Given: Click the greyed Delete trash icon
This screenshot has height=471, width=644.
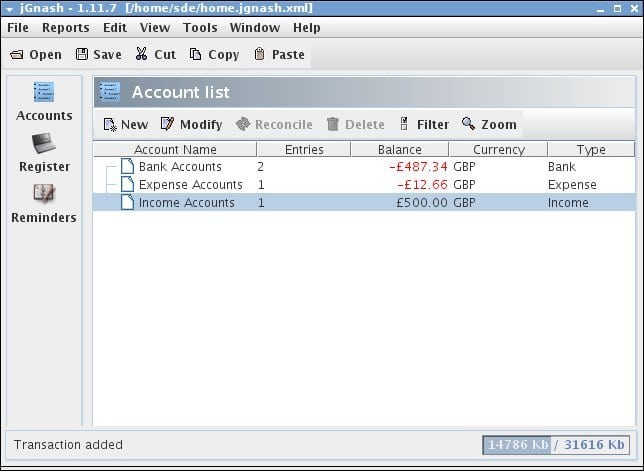Looking at the screenshot, I should point(333,124).
